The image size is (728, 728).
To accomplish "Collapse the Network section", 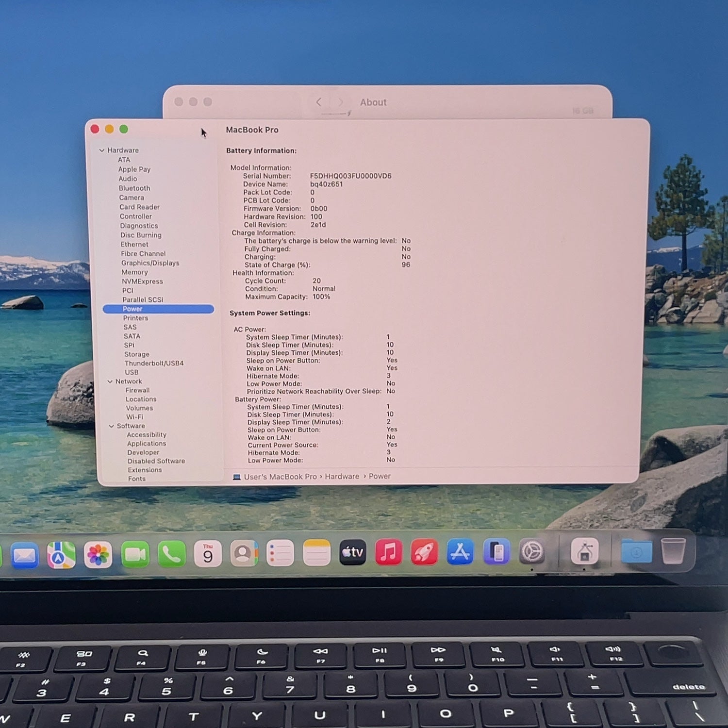I will 110,381.
